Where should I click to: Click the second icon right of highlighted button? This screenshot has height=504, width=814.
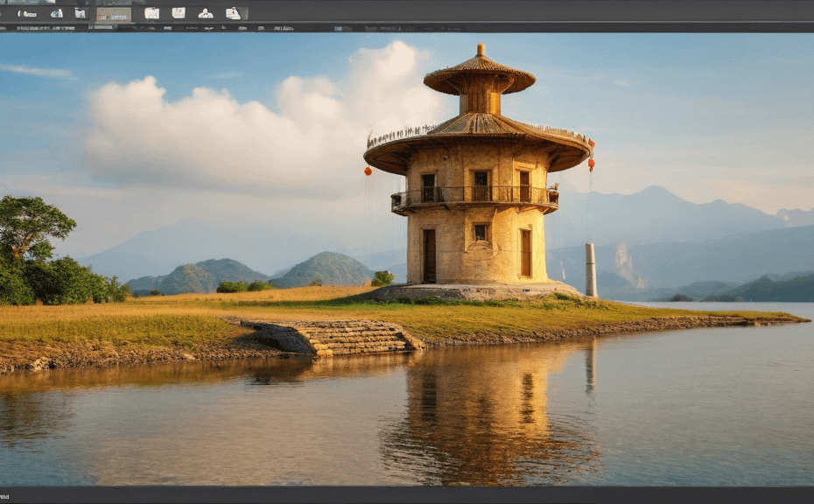click(179, 13)
